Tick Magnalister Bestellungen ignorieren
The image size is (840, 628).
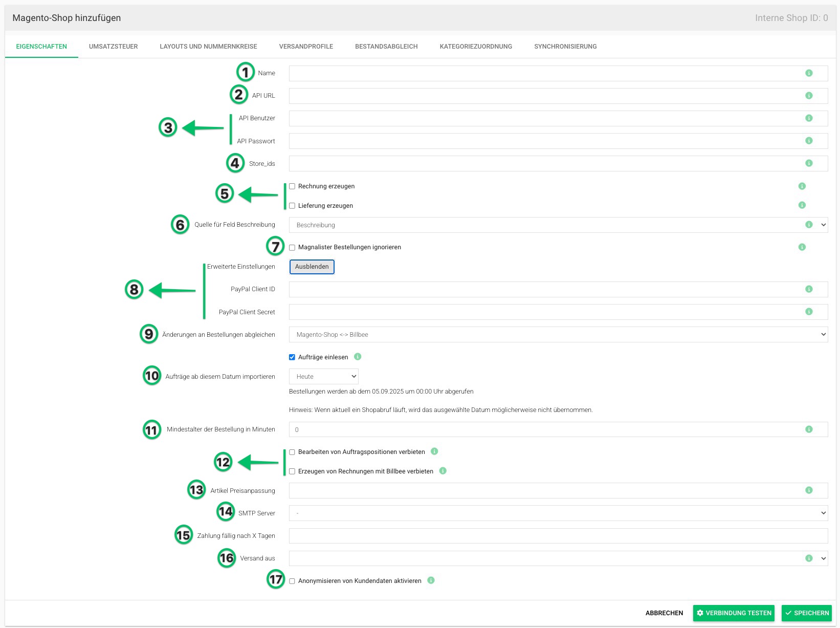coord(292,247)
